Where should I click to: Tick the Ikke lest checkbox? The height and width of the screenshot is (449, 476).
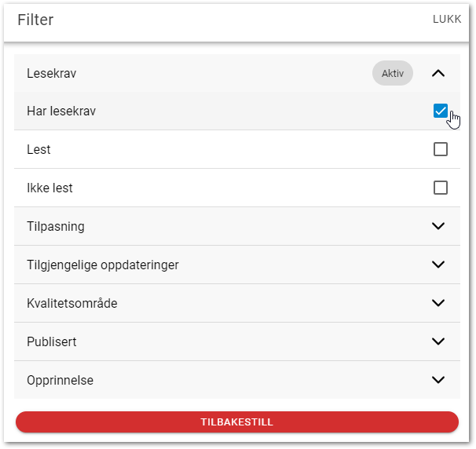coord(441,188)
